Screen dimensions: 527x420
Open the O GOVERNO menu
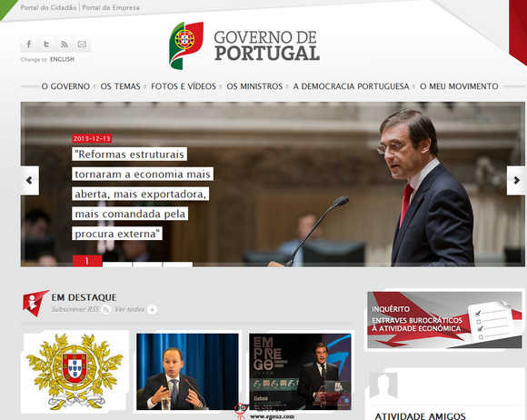pyautogui.click(x=65, y=86)
